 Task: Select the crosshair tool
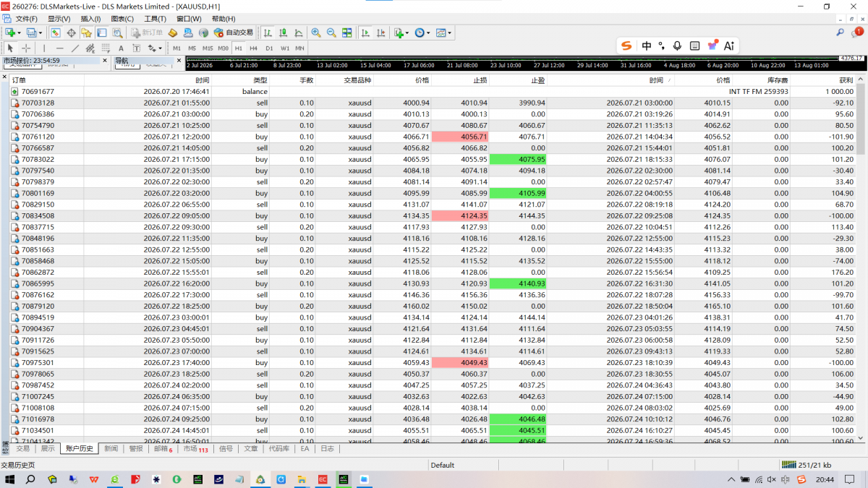point(26,48)
